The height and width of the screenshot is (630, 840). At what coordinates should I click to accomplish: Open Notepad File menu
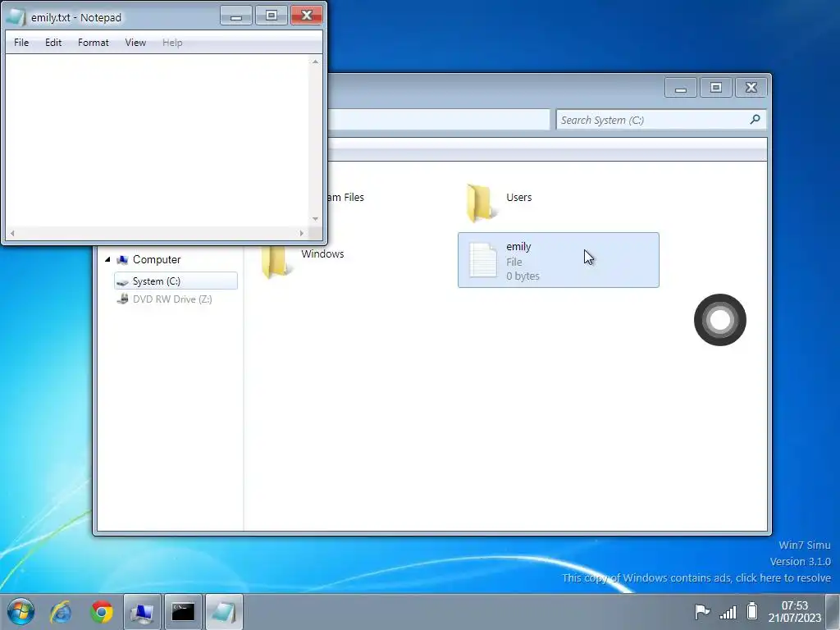21,43
